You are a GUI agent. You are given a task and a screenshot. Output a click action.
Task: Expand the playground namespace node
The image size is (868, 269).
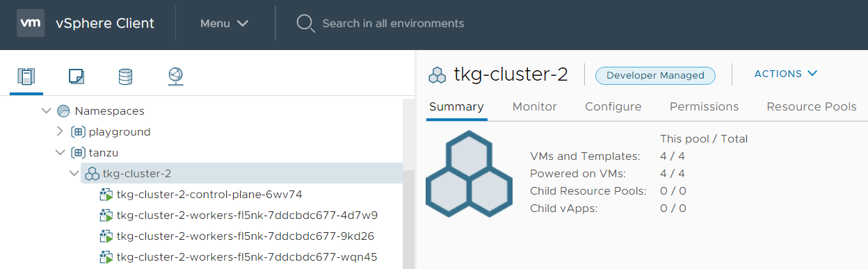point(60,132)
